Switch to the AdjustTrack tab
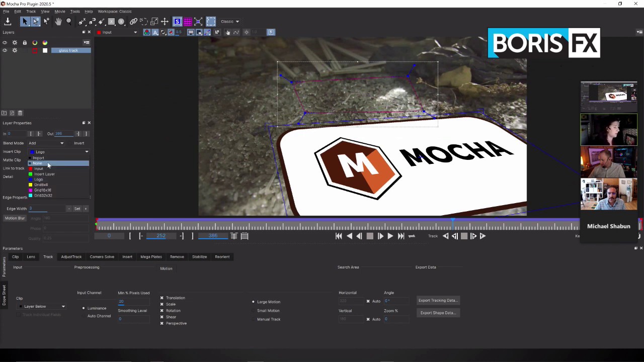Screen dimensions: 644x362 click(71, 257)
